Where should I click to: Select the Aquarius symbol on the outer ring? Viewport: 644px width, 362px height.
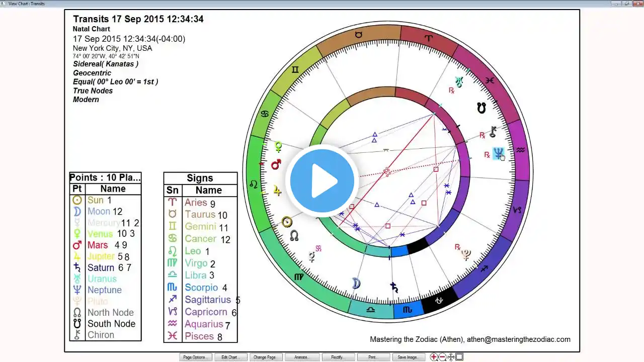click(521, 150)
